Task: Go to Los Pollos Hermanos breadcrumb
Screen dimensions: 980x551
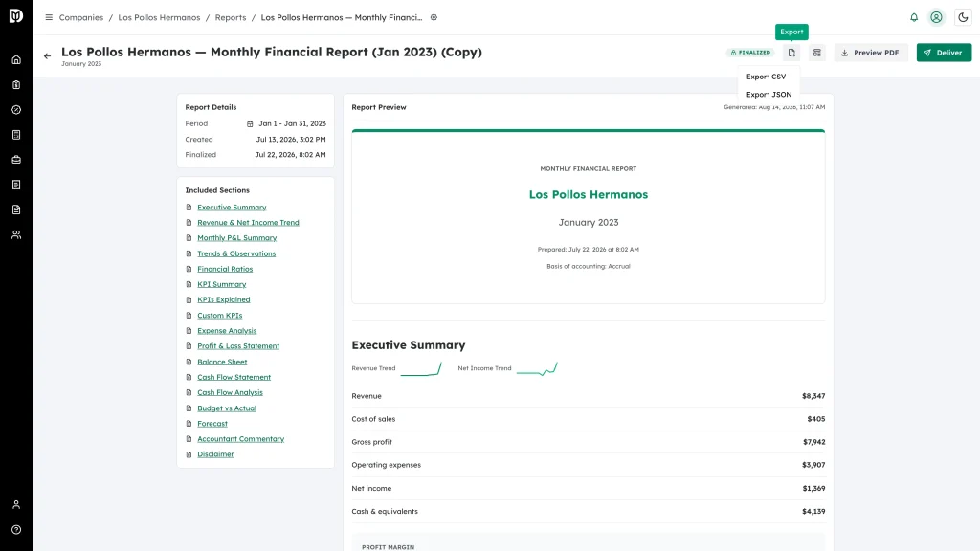Action: pos(160,17)
